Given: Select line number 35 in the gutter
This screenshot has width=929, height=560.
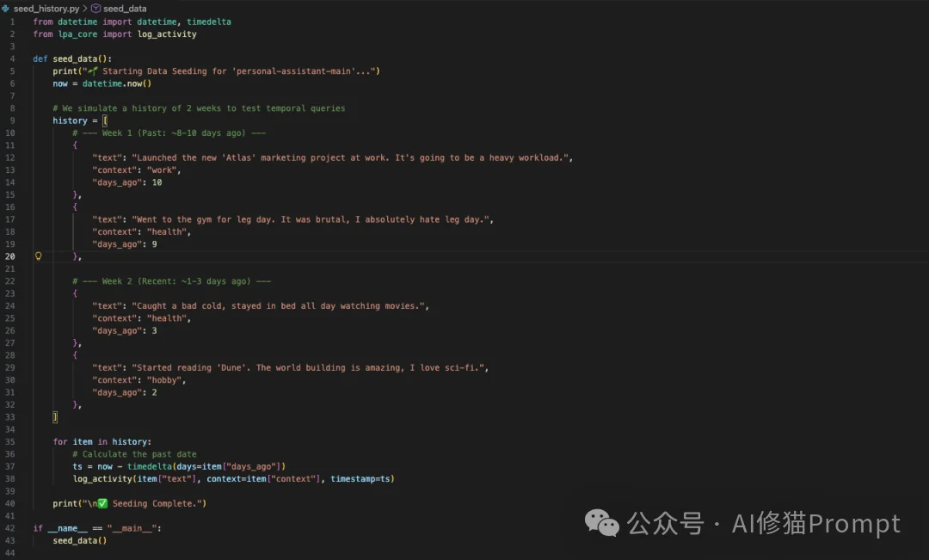Looking at the screenshot, I should click(x=10, y=442).
